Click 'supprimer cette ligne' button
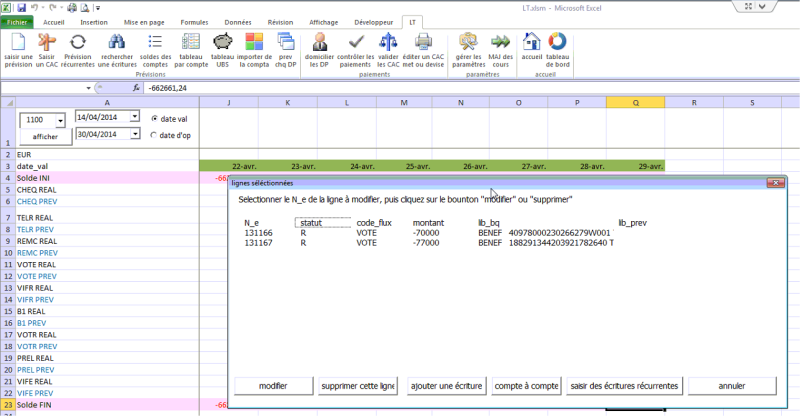 tap(358, 386)
